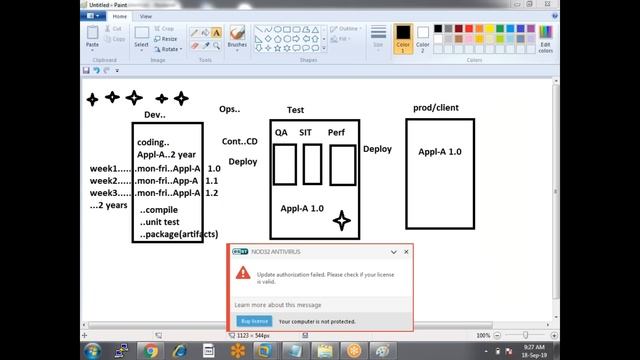Click the Paste clipboard icon

point(92,33)
